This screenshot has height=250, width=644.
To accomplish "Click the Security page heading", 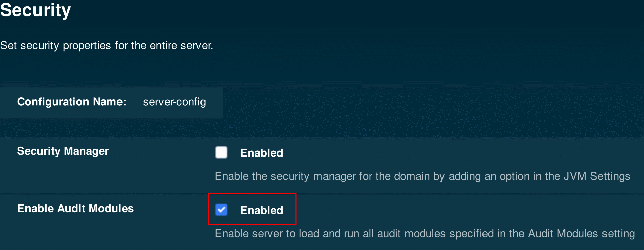I will [x=35, y=11].
